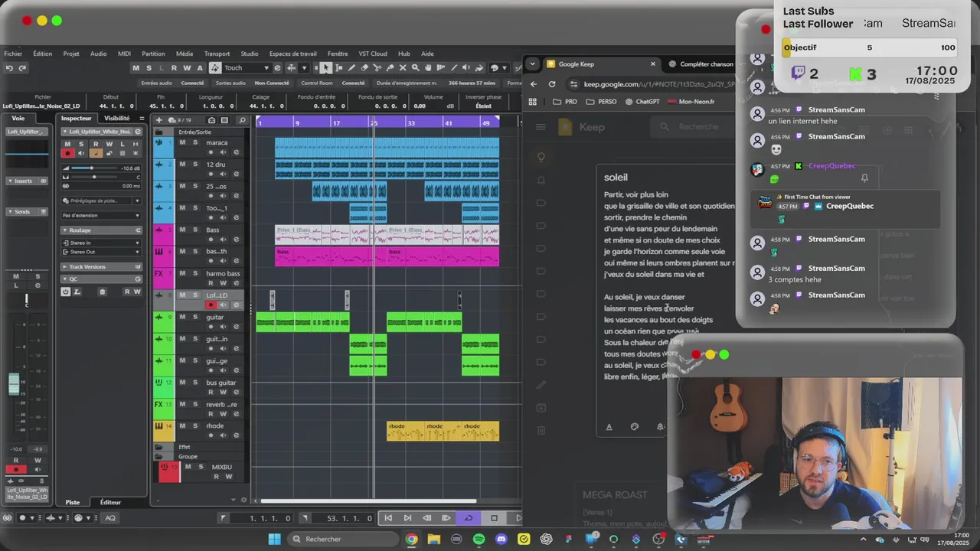Open Spotify from the taskbar
The height and width of the screenshot is (551, 980).
[x=479, y=539]
